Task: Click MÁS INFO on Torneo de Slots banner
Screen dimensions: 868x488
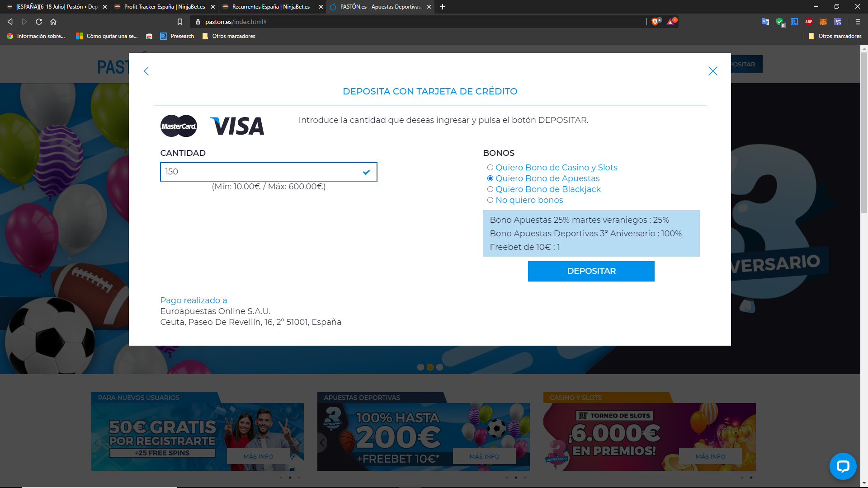Action: point(710,456)
